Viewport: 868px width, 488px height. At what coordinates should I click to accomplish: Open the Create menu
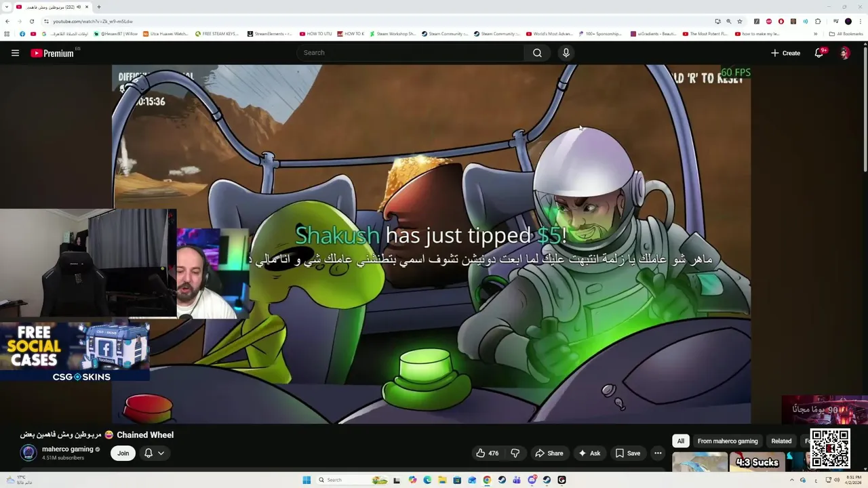(x=785, y=53)
